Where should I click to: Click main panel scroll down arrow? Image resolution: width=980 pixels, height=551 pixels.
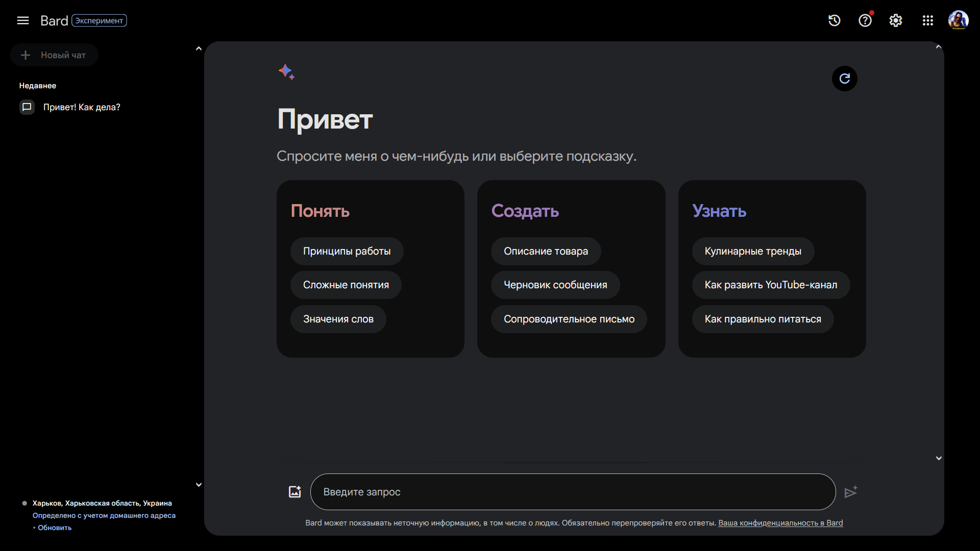pos(939,458)
